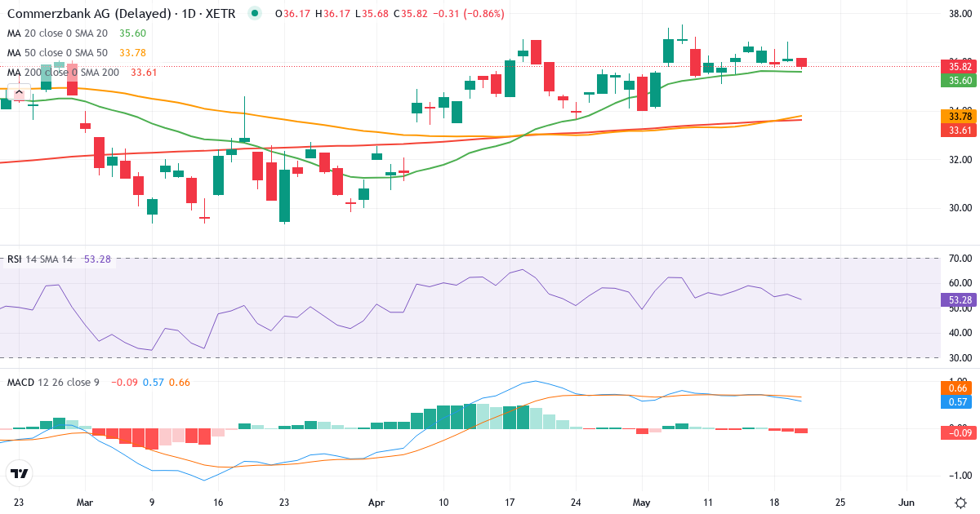Click the 35.82 last price label
Screen dimensions: 980x514
click(x=960, y=67)
